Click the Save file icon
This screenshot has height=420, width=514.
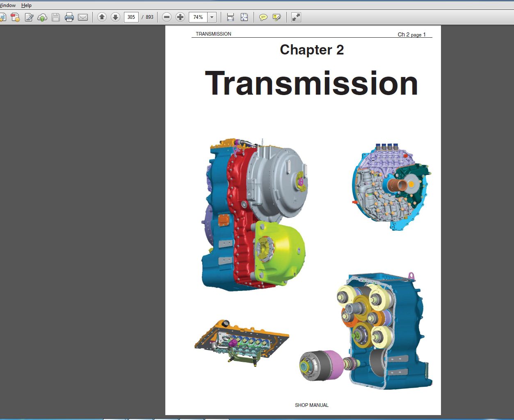pos(56,17)
